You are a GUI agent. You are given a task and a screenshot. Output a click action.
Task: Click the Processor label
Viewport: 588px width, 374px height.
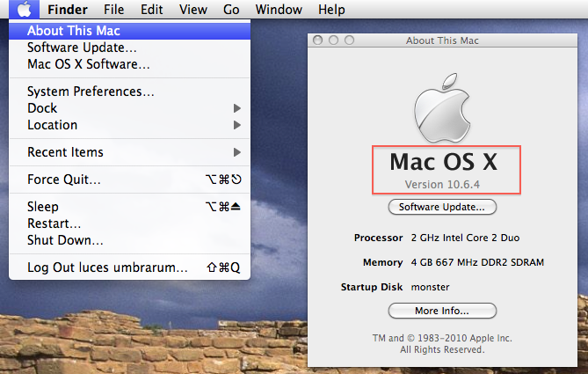(378, 238)
